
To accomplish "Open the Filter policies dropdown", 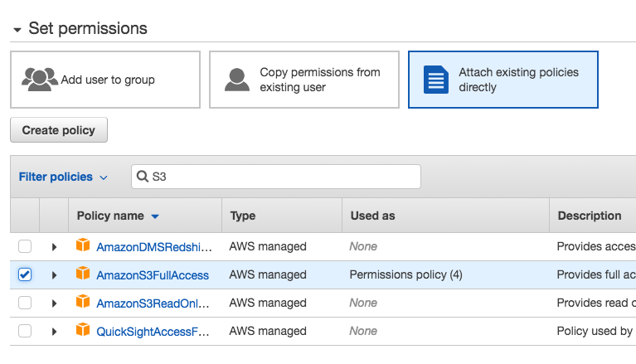I will pos(63,177).
